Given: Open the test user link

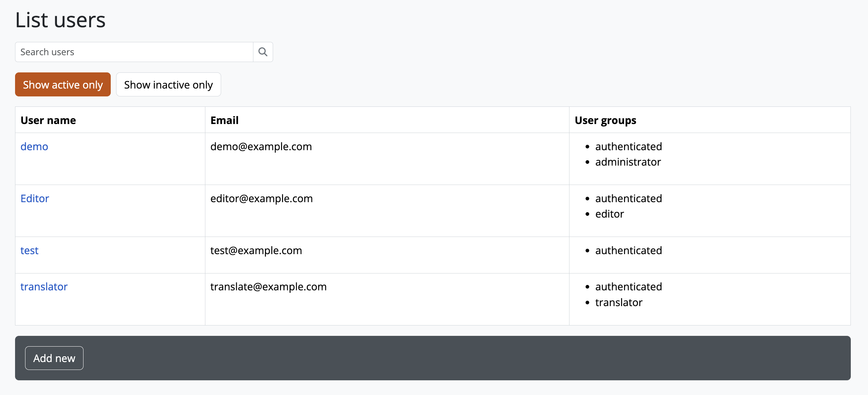Looking at the screenshot, I should (29, 251).
